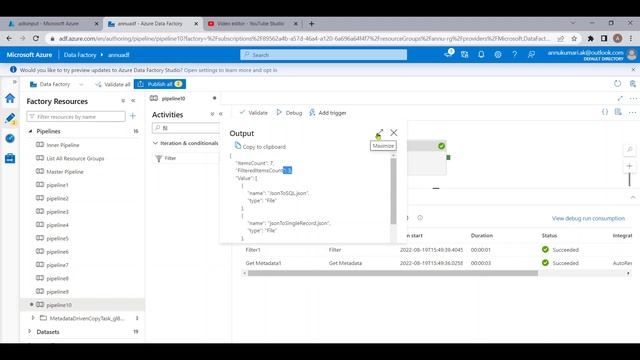Open List All Resource Groups pipeline

tap(75, 158)
